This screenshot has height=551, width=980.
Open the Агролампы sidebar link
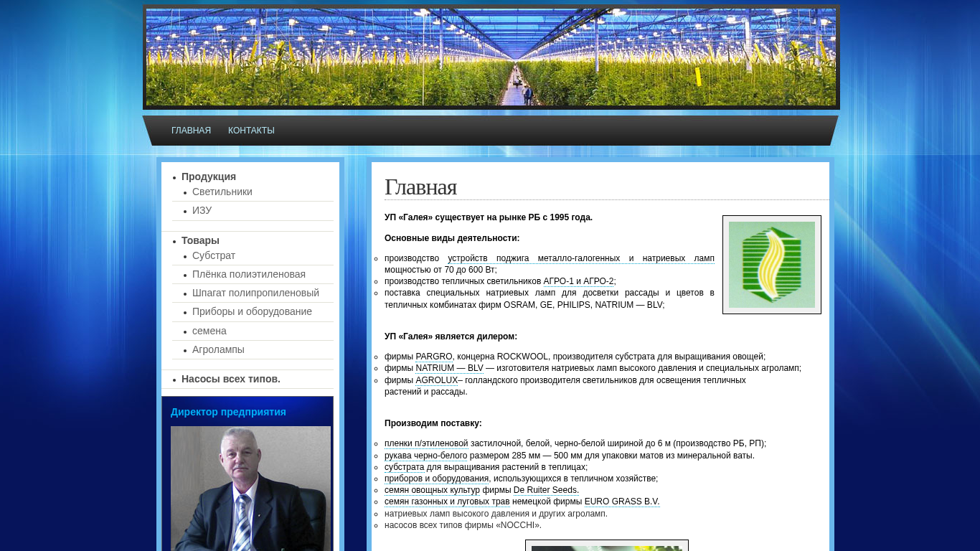pos(218,349)
